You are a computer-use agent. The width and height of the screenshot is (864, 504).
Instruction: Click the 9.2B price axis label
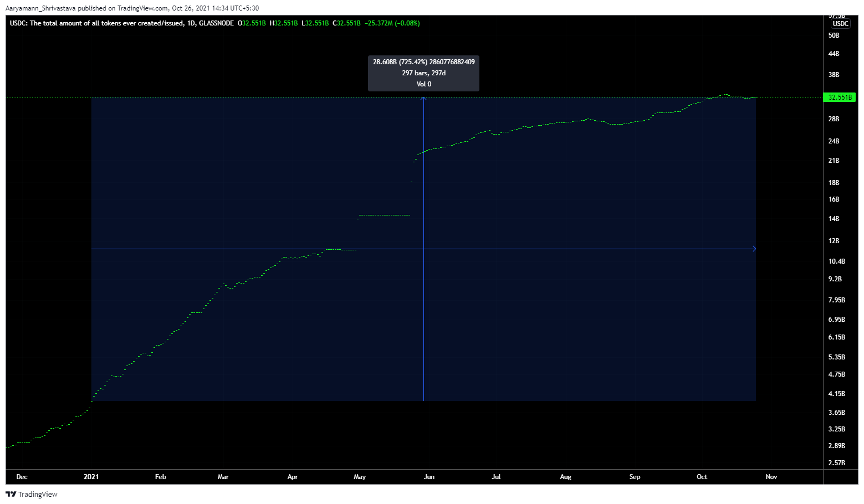[x=835, y=279]
